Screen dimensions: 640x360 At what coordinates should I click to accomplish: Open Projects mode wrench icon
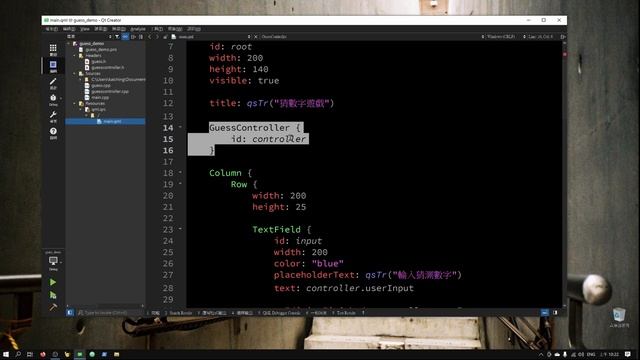(x=53, y=116)
